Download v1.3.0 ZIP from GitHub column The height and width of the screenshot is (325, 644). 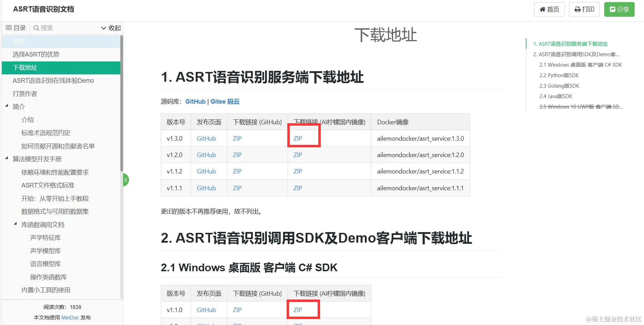pyautogui.click(x=237, y=139)
